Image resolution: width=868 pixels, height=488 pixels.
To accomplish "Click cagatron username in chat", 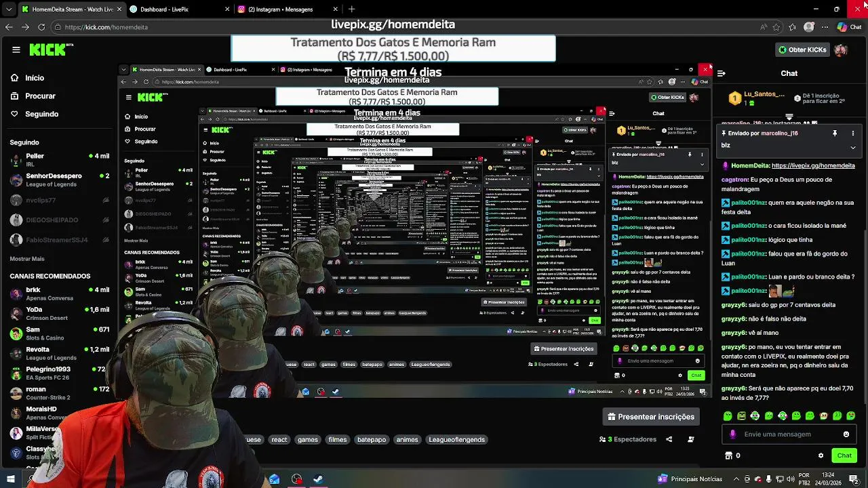I will (734, 180).
